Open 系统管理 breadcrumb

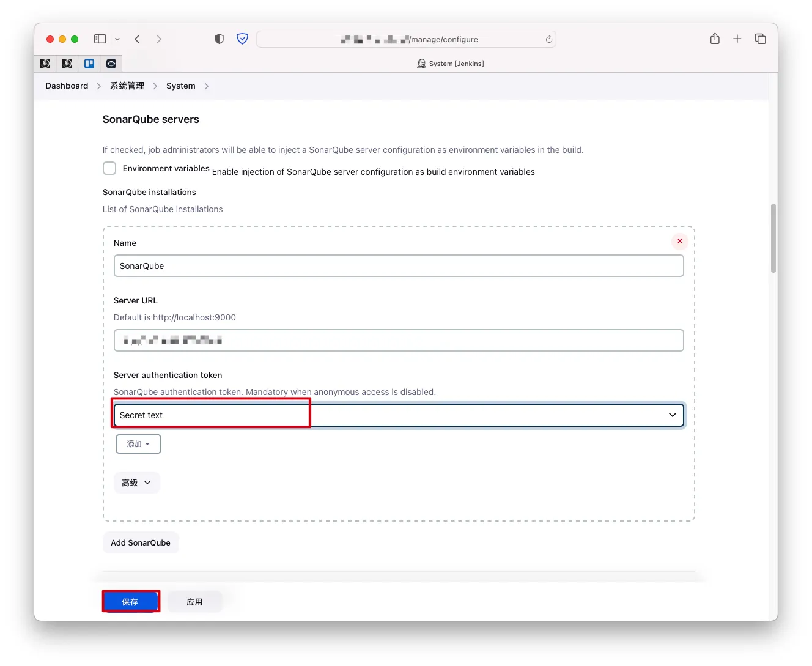point(127,86)
